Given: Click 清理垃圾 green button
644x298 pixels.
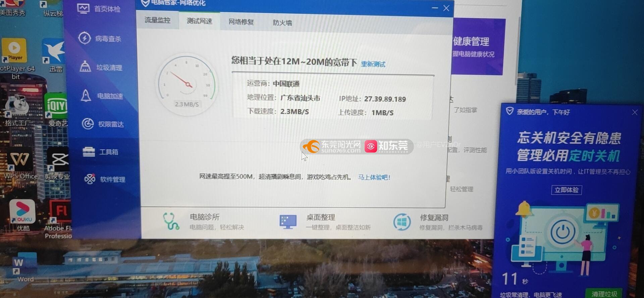Looking at the screenshot, I should click(x=604, y=294).
